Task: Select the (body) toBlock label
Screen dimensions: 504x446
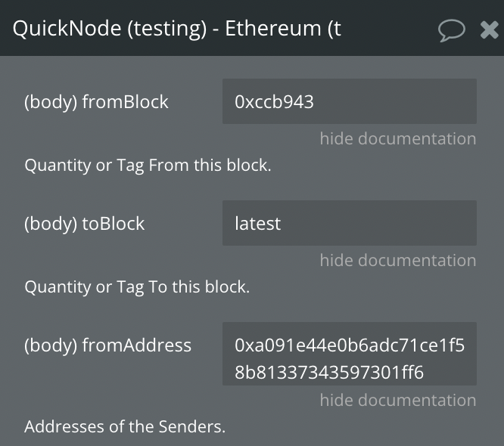Action: pyautogui.click(x=84, y=224)
